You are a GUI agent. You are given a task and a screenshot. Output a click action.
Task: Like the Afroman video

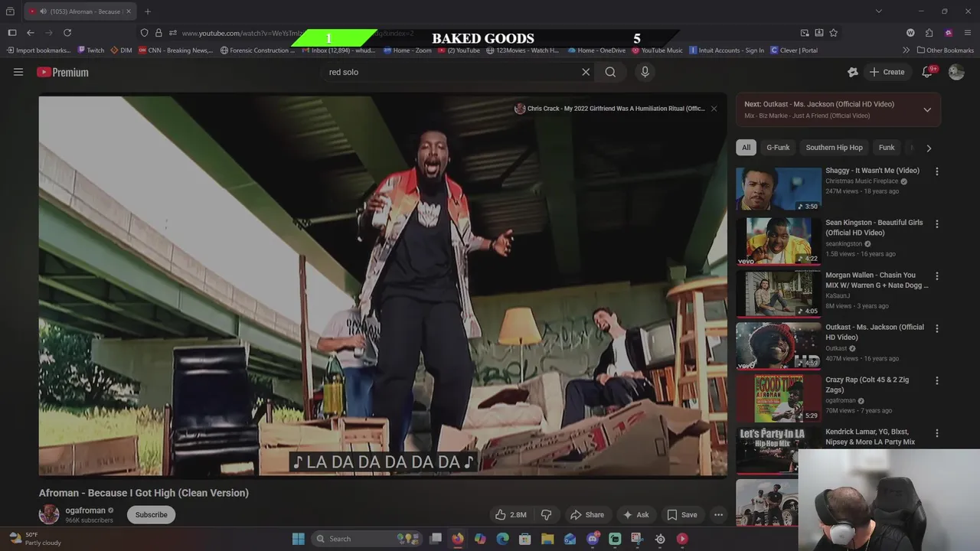(x=511, y=515)
